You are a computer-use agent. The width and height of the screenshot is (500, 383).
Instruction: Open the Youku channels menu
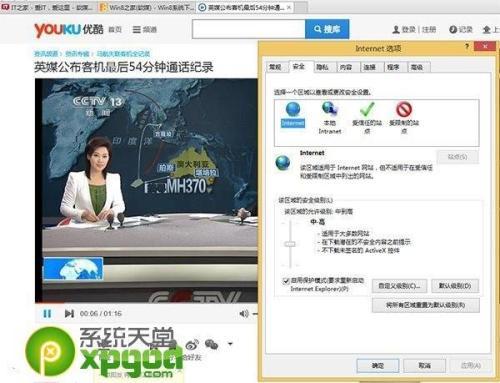click(144, 30)
